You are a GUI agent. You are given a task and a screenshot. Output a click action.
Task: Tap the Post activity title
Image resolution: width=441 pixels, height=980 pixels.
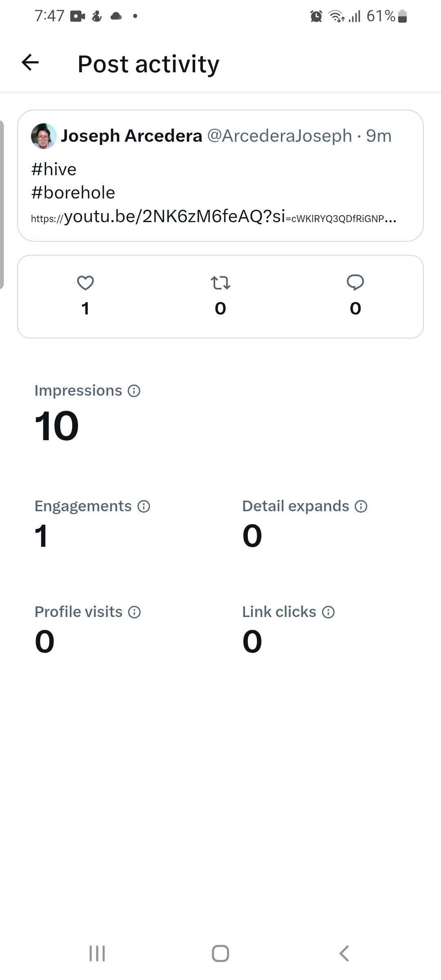tap(149, 64)
